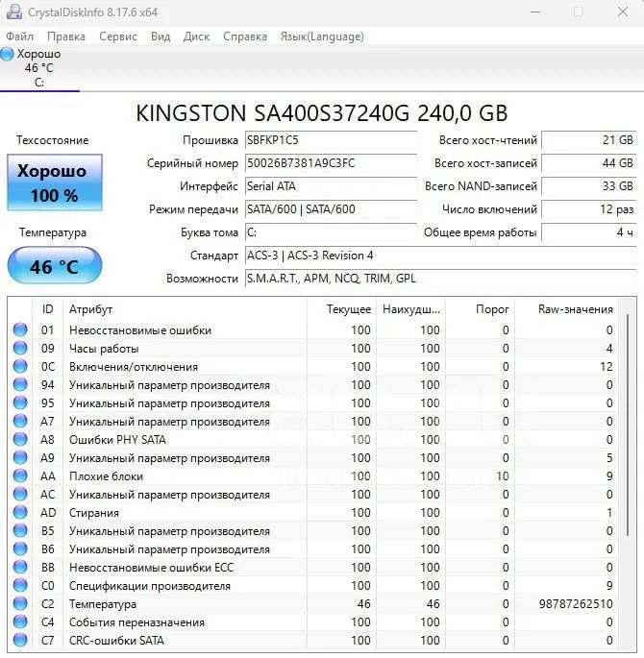The image size is (644, 658).
Task: Click status orb in row with ID A7
Action: pos(20,422)
